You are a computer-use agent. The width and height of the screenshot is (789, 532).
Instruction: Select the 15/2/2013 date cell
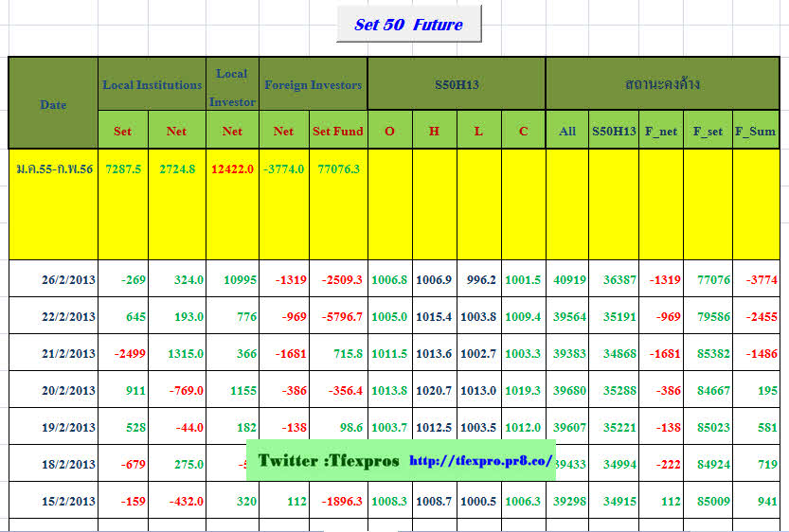[69, 501]
